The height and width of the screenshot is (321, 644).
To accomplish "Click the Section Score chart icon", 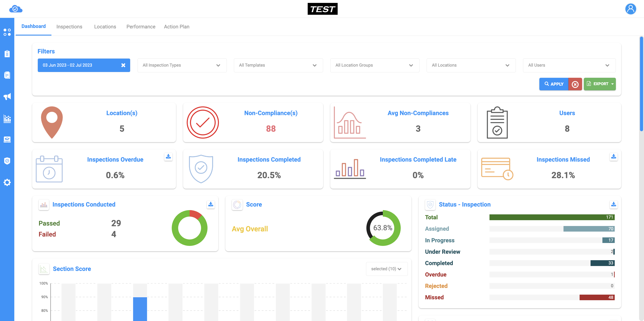I will coord(44,269).
